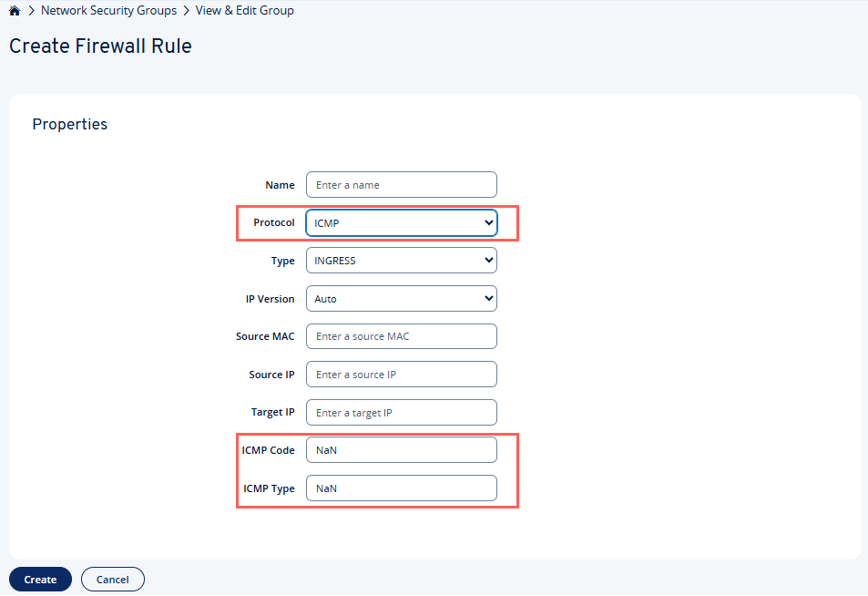Open the Type dropdown set to INGRESS

pyautogui.click(x=401, y=260)
